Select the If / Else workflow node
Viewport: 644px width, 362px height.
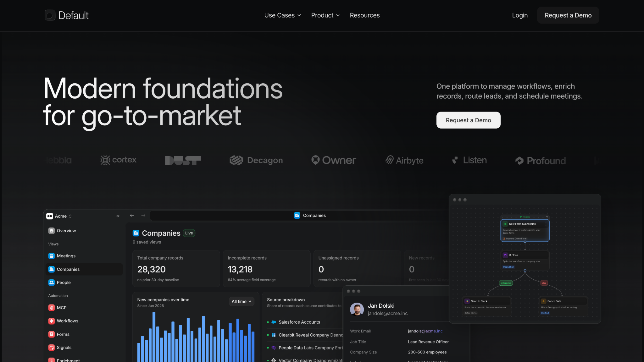(x=525, y=261)
